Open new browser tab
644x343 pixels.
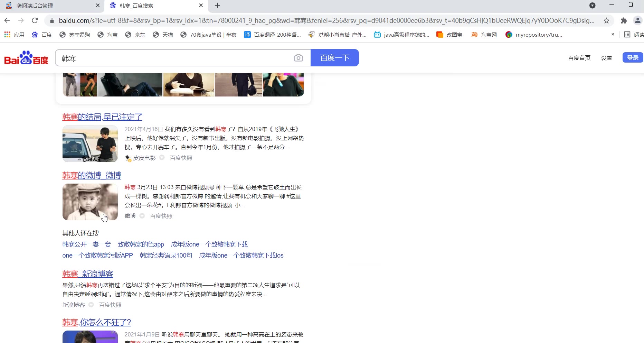coord(217,6)
